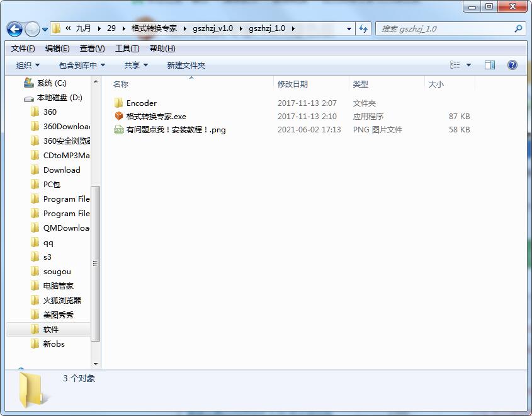Open s3 folder in navigation pane
The image size is (532, 416).
(x=41, y=257)
